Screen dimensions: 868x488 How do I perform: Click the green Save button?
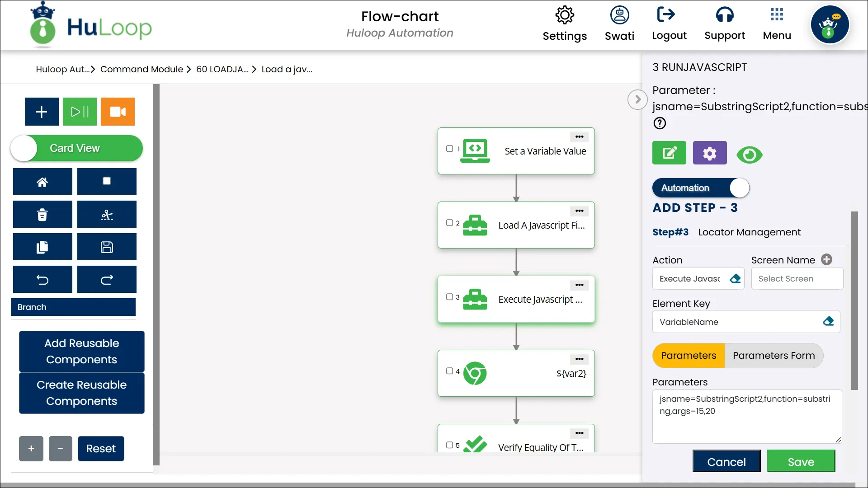[801, 462]
